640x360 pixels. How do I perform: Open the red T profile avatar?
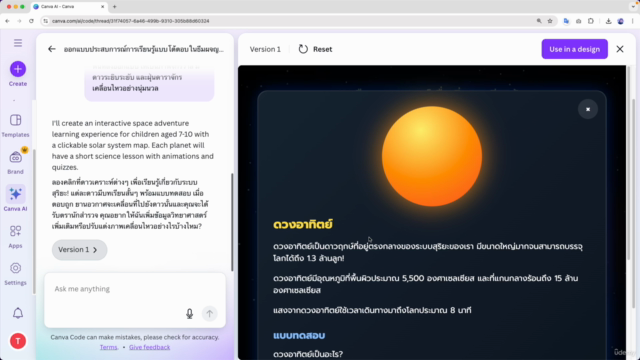click(x=18, y=341)
